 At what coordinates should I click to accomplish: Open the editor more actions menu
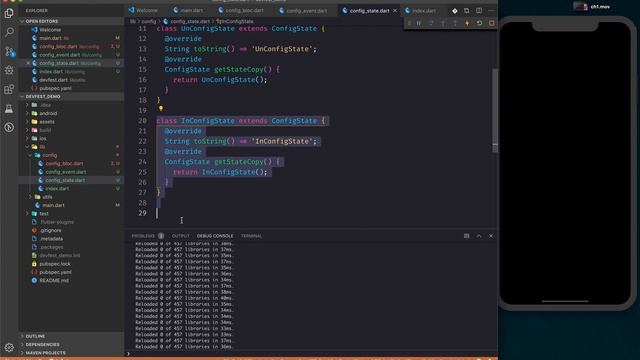click(491, 11)
